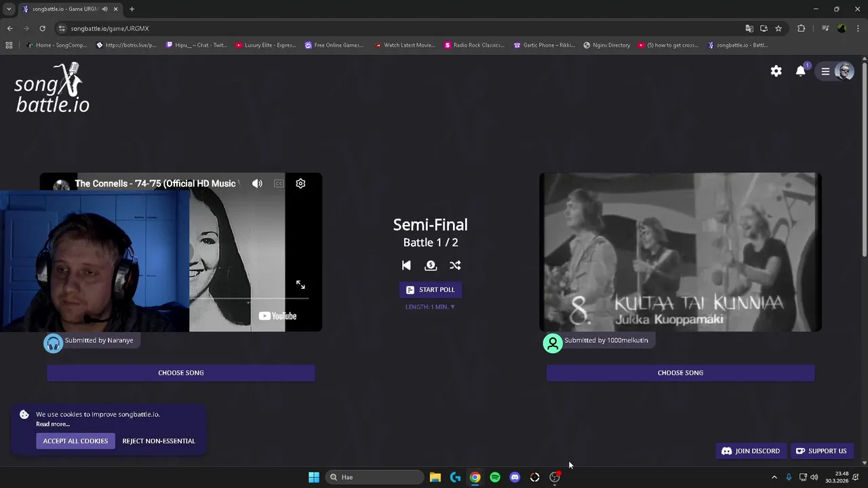Start the poll
Image resolution: width=868 pixels, height=488 pixels.
tap(431, 289)
